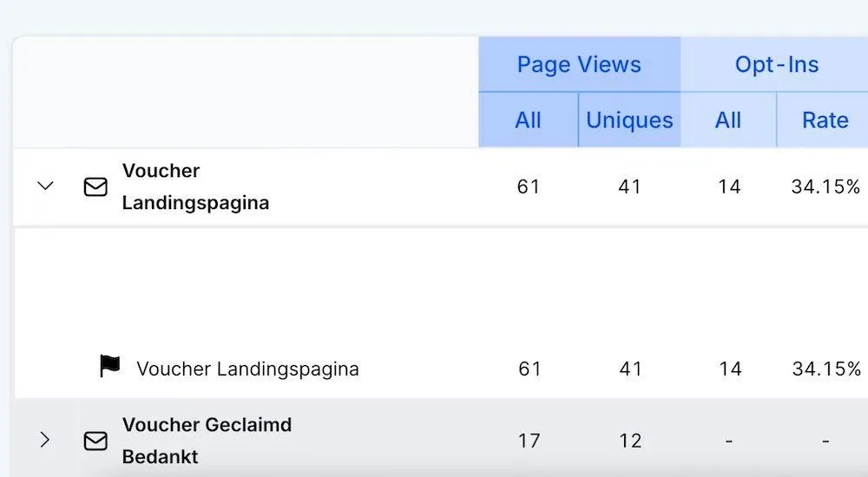Sort by Opt-Ins All column header
Screen dimensions: 868x477
click(728, 120)
